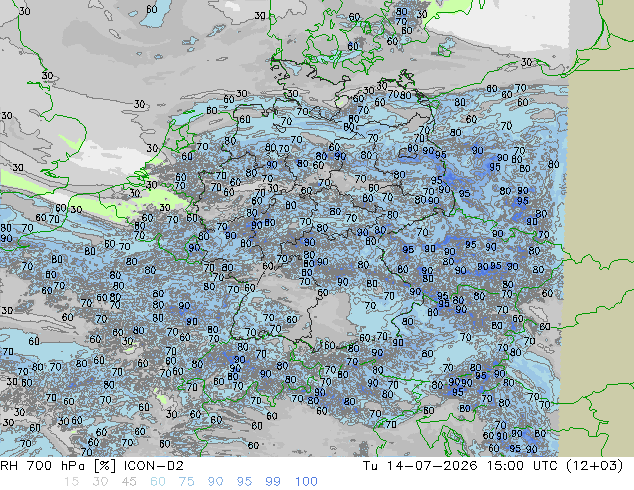The height and width of the screenshot is (490, 634).
Task: Click the date 'Tu 14-07-2026'
Action: [420, 466]
